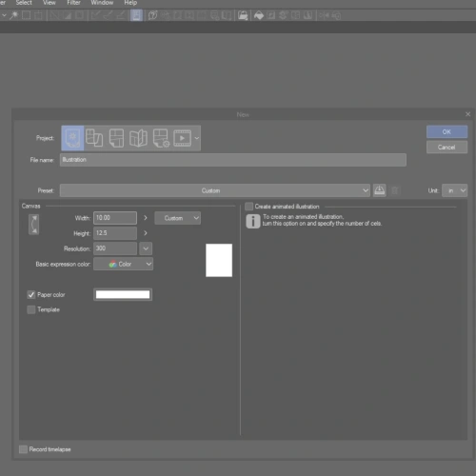Pick the Show all comic settings project icon
The image size is (476, 476).
(161, 138)
